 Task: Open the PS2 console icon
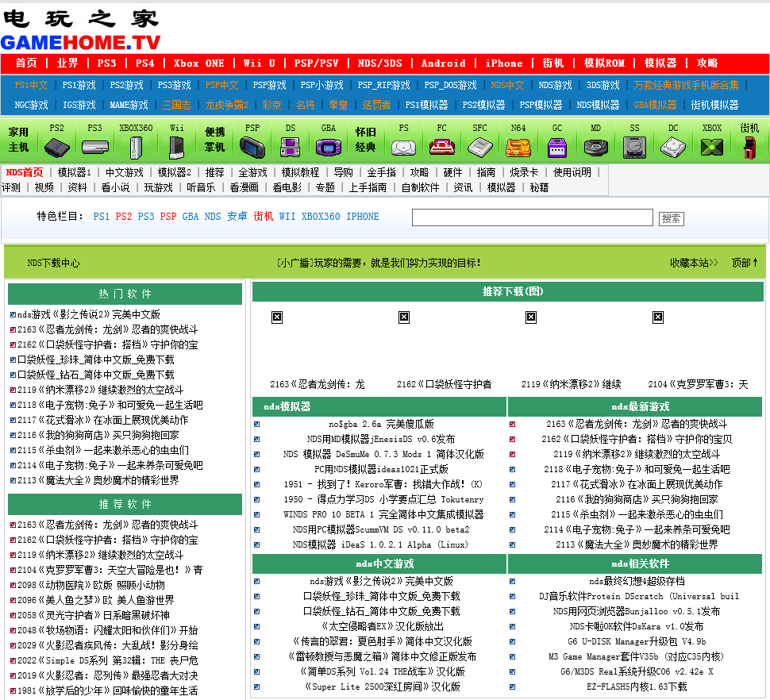56,148
